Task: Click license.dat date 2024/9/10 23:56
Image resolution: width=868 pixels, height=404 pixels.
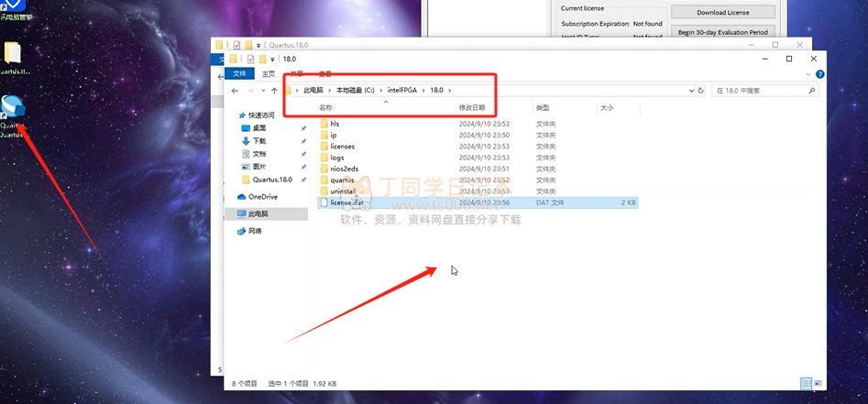Action: coord(484,202)
